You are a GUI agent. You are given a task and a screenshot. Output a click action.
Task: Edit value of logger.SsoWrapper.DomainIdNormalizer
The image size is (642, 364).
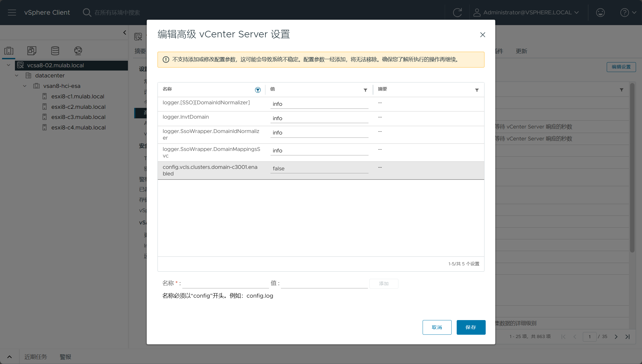(x=319, y=133)
